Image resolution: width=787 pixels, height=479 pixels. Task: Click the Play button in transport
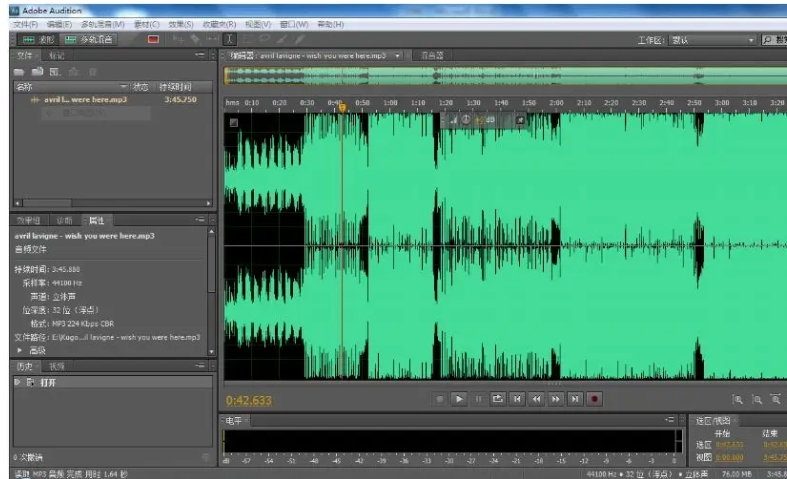coord(459,399)
